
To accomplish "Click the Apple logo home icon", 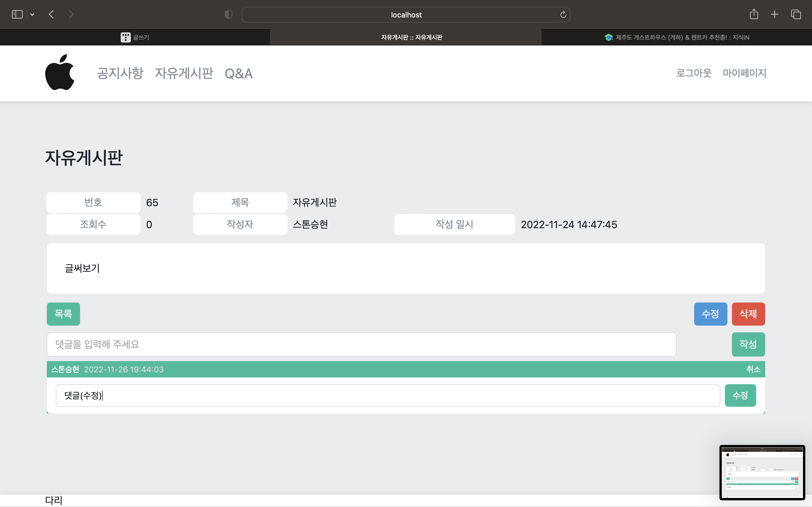I will pos(60,72).
